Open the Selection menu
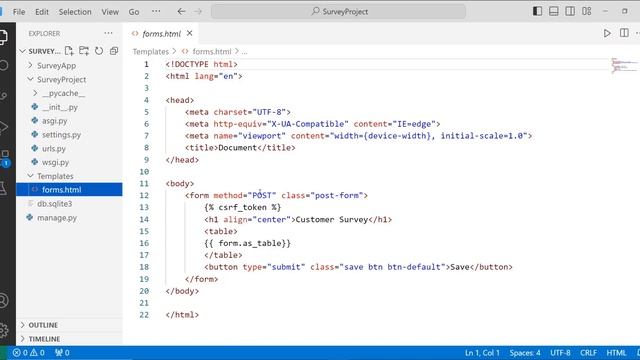 pyautogui.click(x=75, y=12)
